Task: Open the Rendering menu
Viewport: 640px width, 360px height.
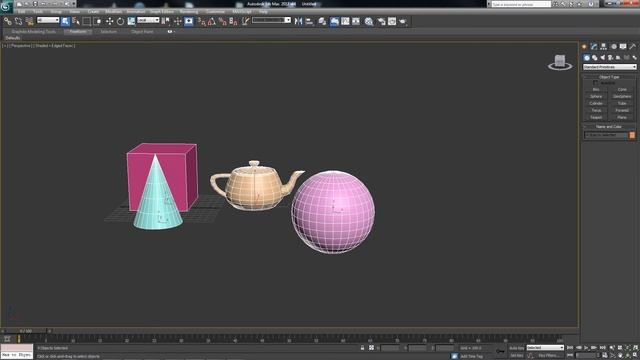Action: tap(189, 11)
